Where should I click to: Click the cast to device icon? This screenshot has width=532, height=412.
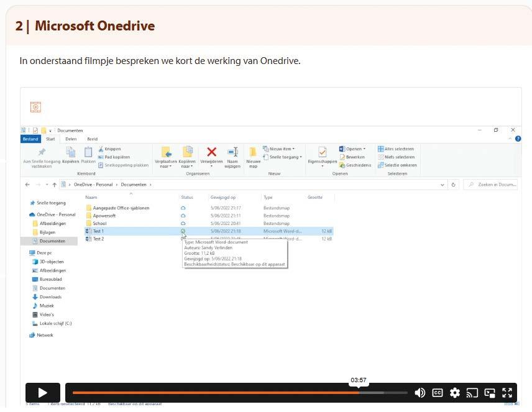point(472,393)
